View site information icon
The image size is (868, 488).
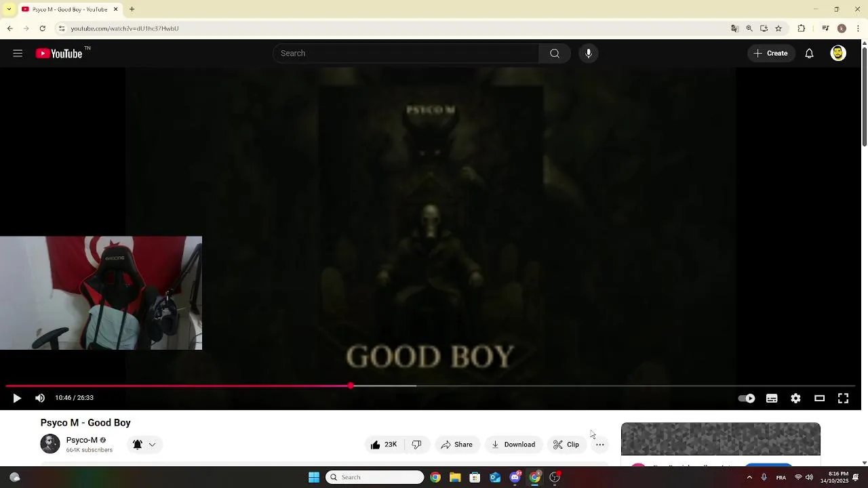tap(61, 28)
